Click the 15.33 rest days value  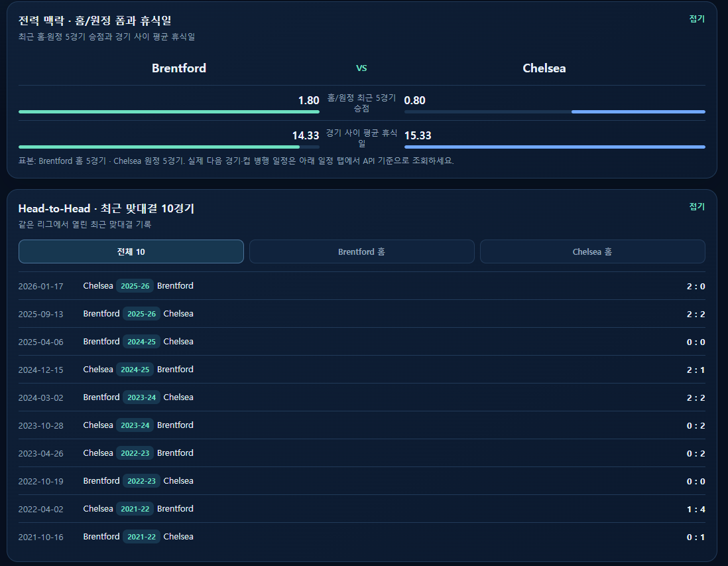[x=418, y=135]
